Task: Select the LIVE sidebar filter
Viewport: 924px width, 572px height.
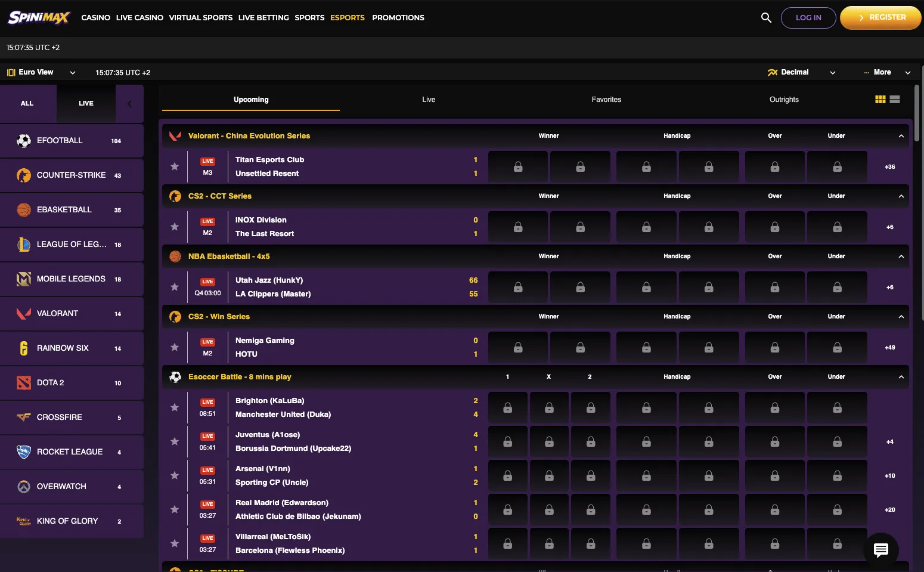Action: [x=86, y=104]
